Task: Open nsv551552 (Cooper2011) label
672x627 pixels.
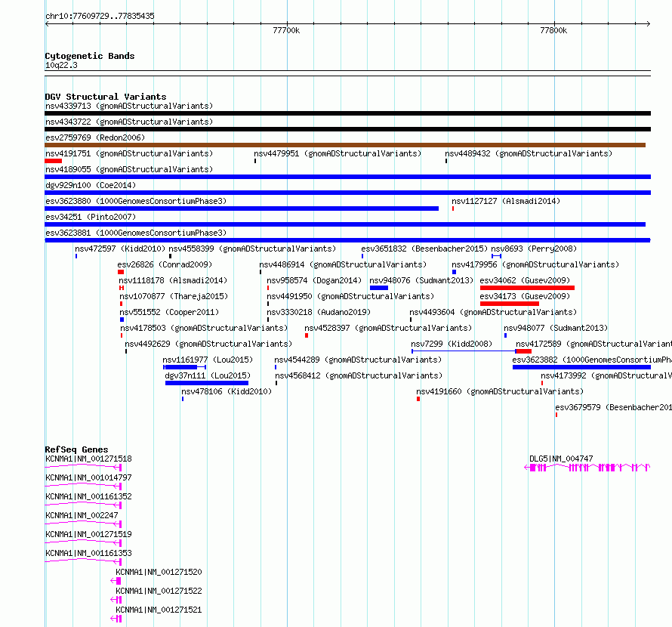Action: pos(169,312)
